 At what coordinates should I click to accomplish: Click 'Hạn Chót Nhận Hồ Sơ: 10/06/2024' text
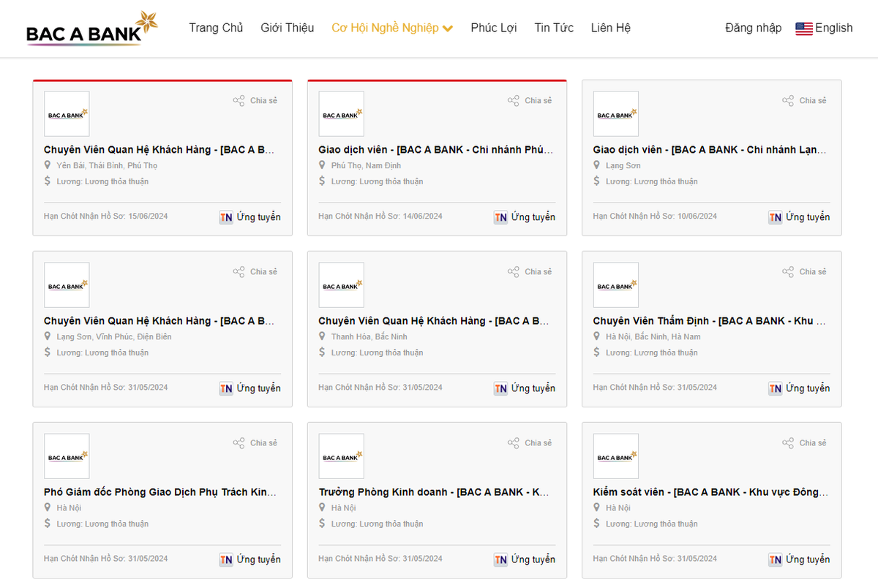655,216
